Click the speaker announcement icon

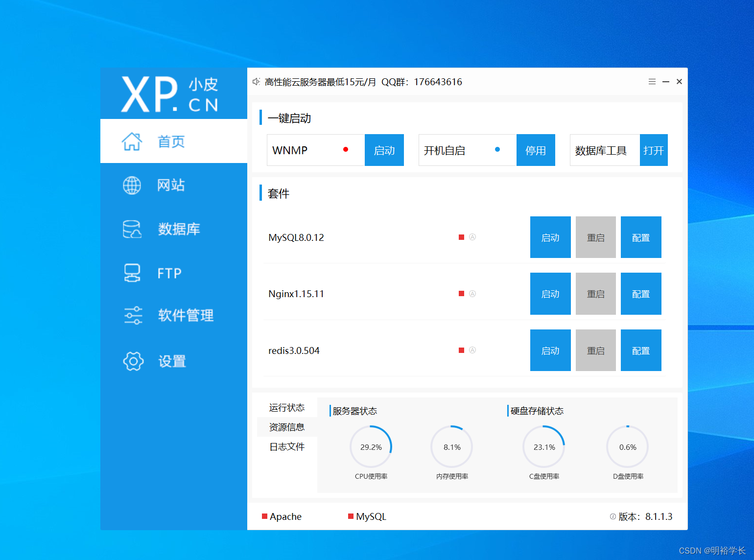tap(256, 82)
